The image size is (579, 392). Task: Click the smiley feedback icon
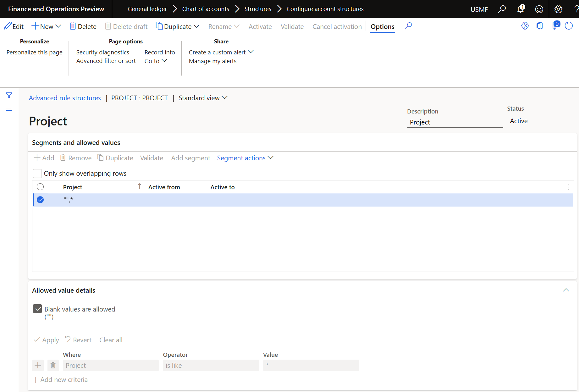pos(539,9)
